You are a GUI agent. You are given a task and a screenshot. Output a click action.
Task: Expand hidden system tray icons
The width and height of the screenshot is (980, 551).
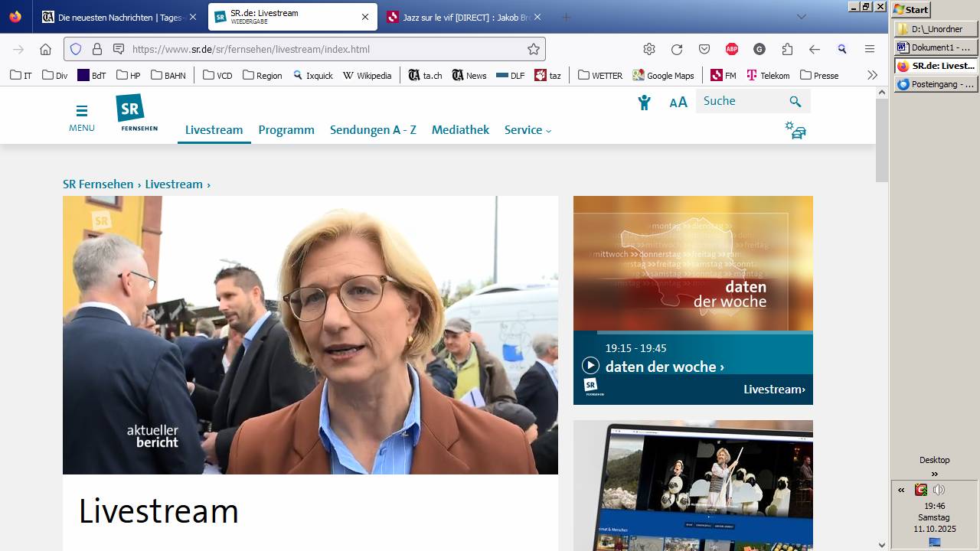click(901, 490)
